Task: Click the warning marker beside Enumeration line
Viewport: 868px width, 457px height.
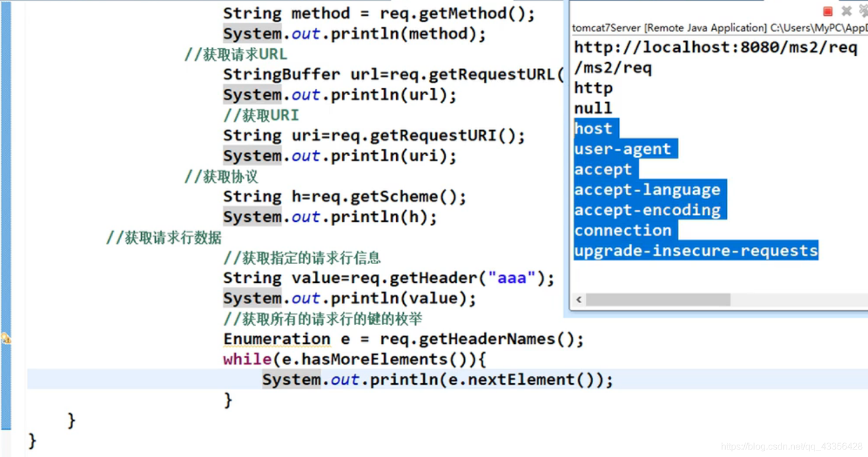Action: pos(6,338)
